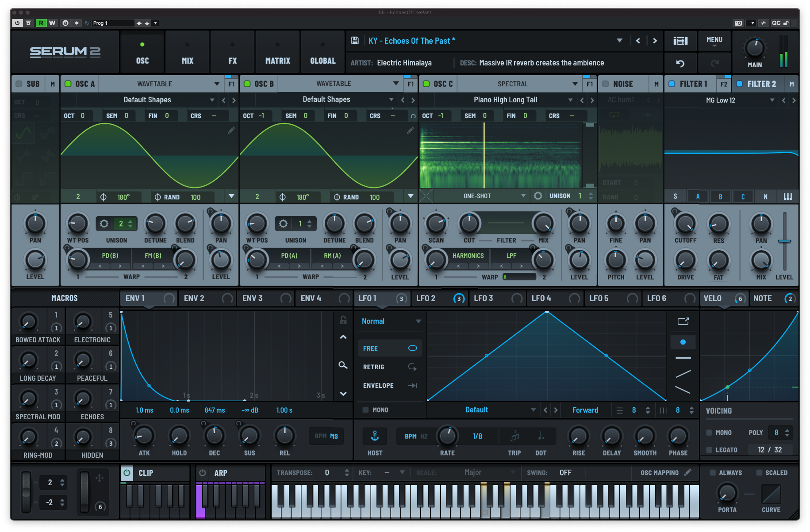The width and height of the screenshot is (810, 532).
Task: Select the dotted note icon in LFO panel
Action: [x=541, y=436]
